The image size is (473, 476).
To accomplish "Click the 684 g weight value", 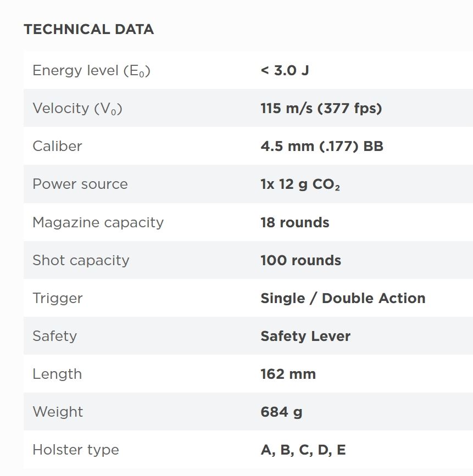I will point(281,412).
